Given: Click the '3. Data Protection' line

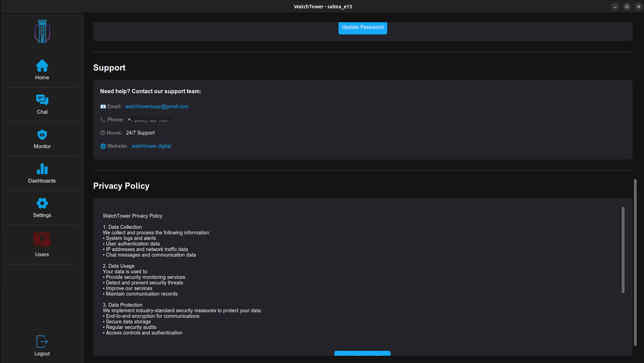Looking at the screenshot, I should click(123, 305).
